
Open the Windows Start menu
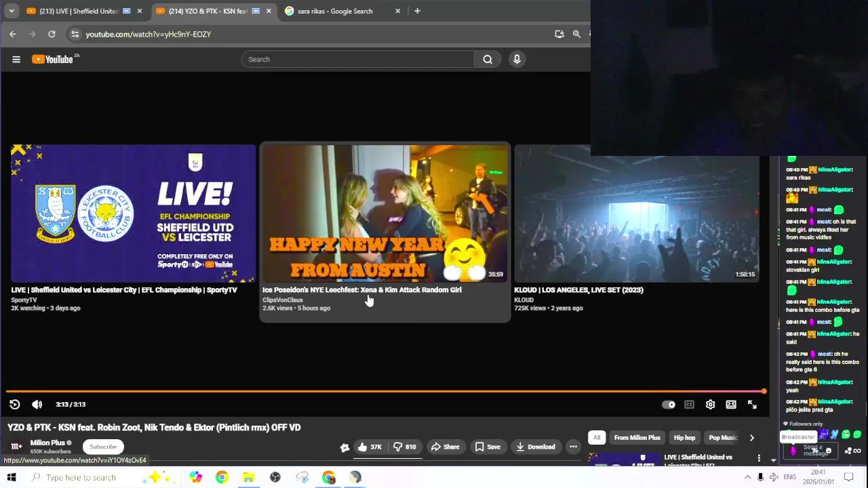coord(12,477)
